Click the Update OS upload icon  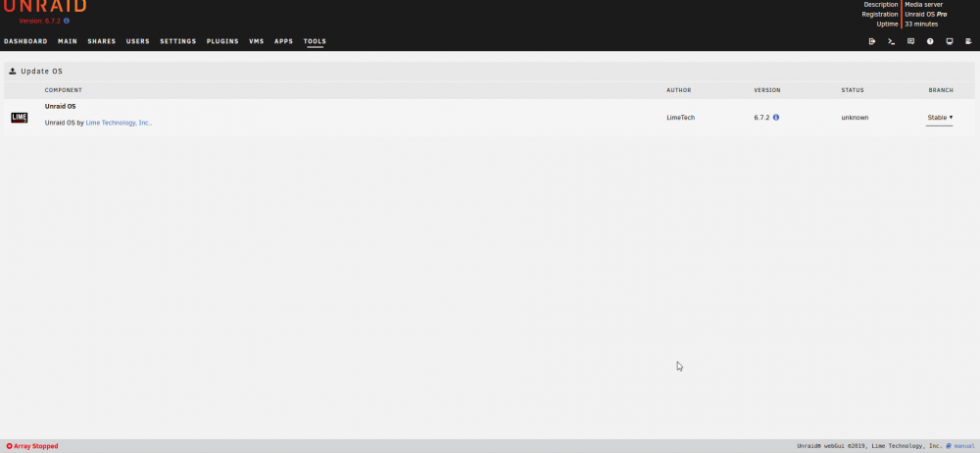(13, 72)
